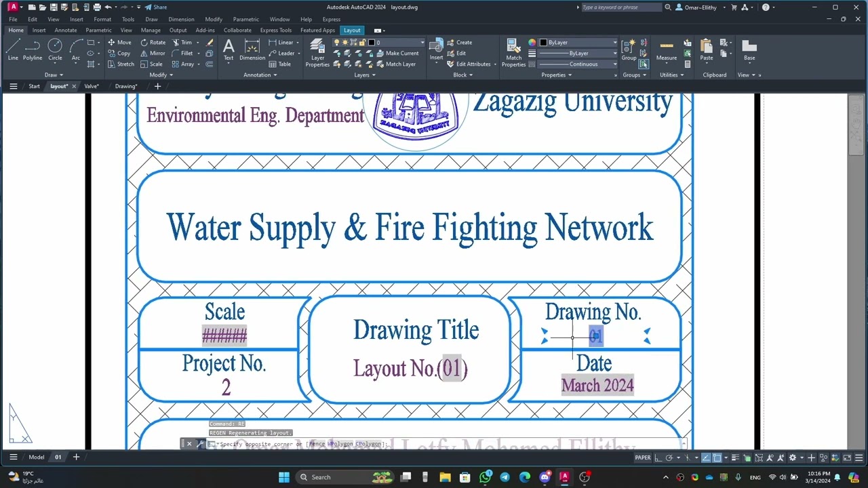Click the Save icon in Quick Access toolbar
The height and width of the screenshot is (488, 868).
tap(54, 7)
